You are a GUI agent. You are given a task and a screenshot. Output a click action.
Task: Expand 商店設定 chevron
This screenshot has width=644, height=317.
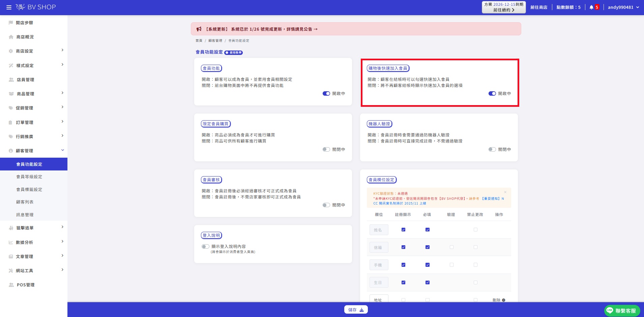[62, 50]
